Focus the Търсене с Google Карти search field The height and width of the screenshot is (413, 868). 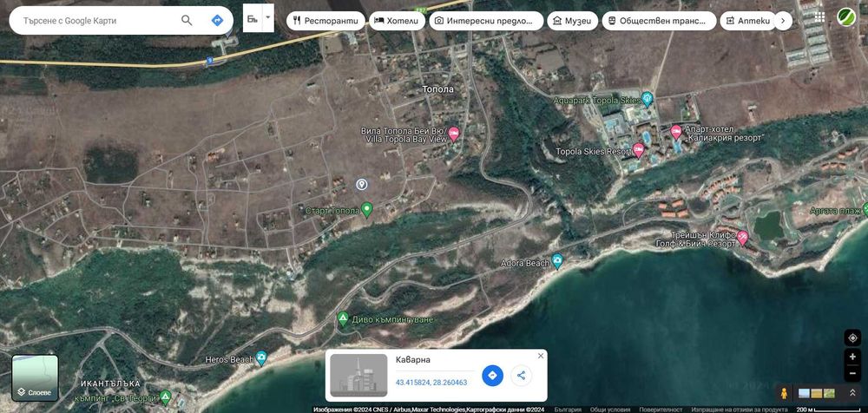point(100,21)
